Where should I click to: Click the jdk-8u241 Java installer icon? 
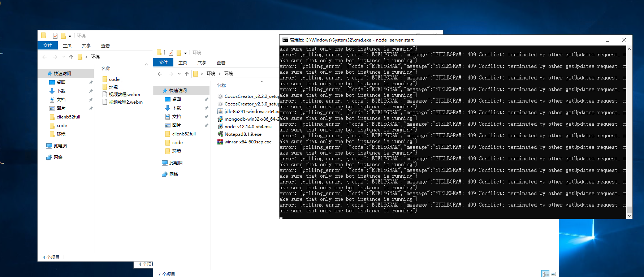220,111
